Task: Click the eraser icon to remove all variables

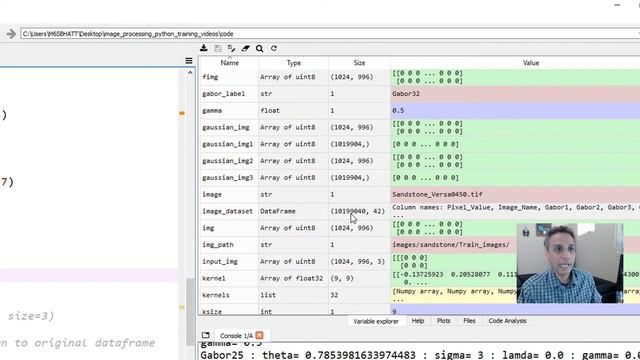Action: point(245,48)
